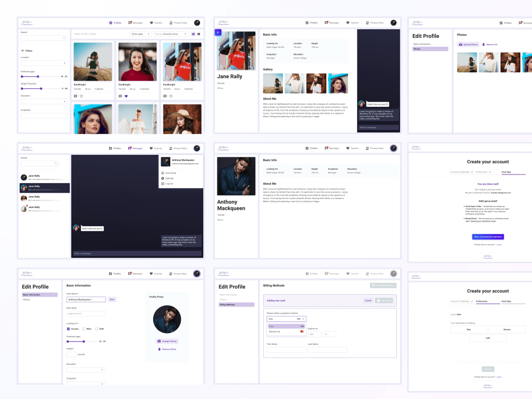The height and width of the screenshot is (399, 532).
Task: Adjust Height slider in Profiles filters
Action: 40,88
